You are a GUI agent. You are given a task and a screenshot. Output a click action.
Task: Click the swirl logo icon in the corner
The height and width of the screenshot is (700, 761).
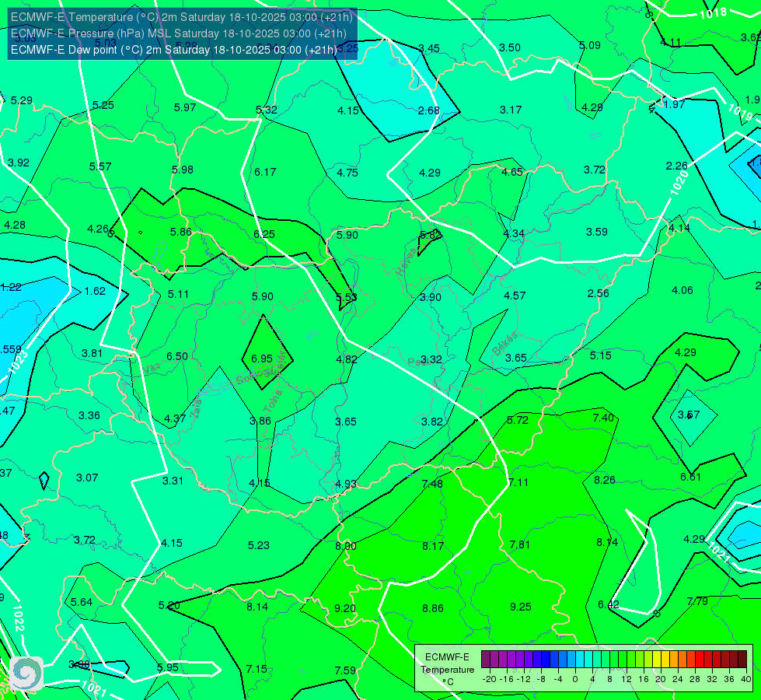(26, 674)
